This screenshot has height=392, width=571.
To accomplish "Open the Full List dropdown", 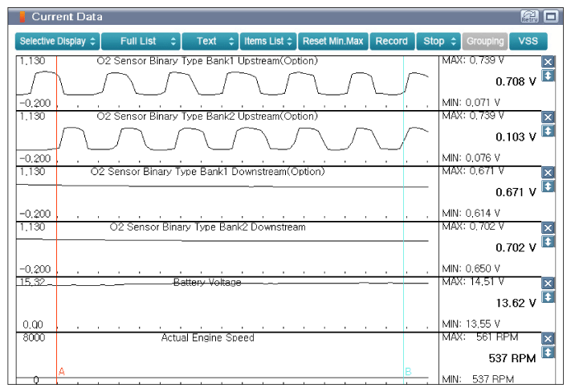I will coord(141,41).
